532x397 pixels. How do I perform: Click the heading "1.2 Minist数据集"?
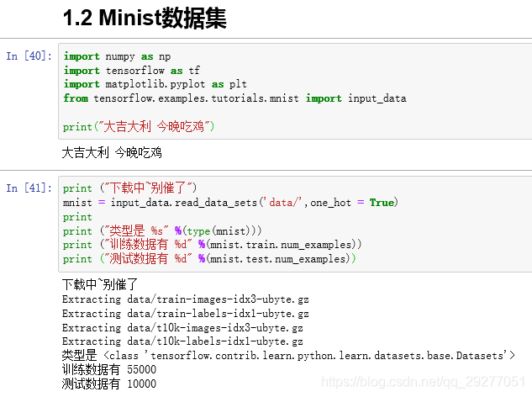point(145,18)
